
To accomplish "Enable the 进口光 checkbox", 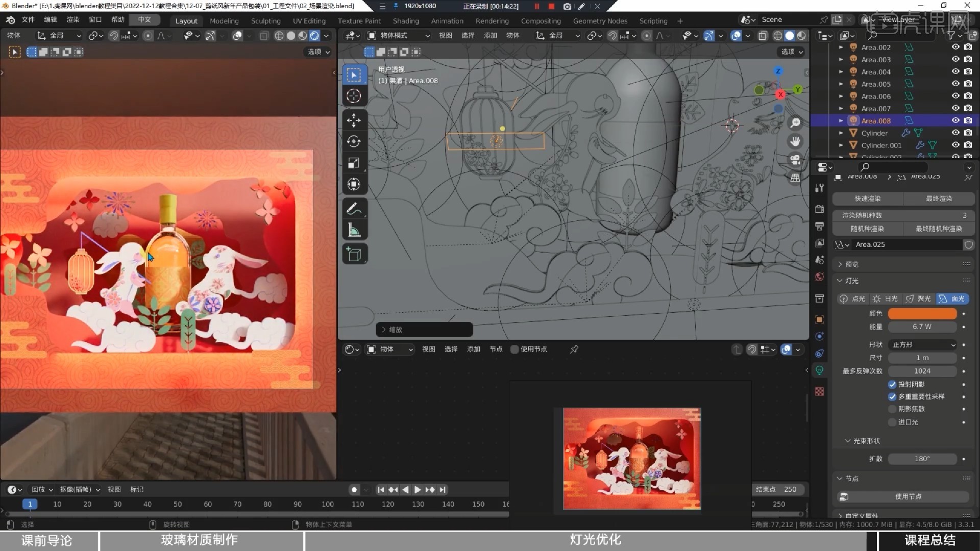I will pos(892,422).
